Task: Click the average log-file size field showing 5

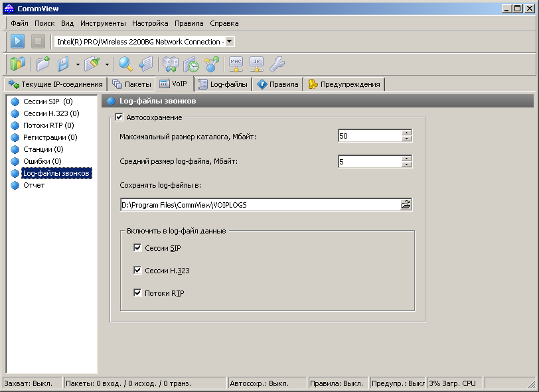Action: click(370, 161)
